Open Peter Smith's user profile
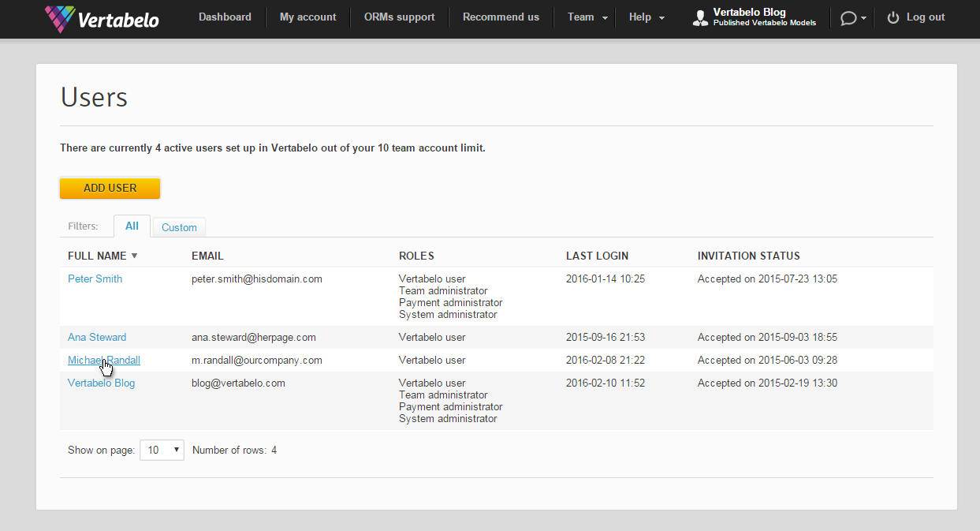Image resolution: width=980 pixels, height=531 pixels. coord(95,279)
